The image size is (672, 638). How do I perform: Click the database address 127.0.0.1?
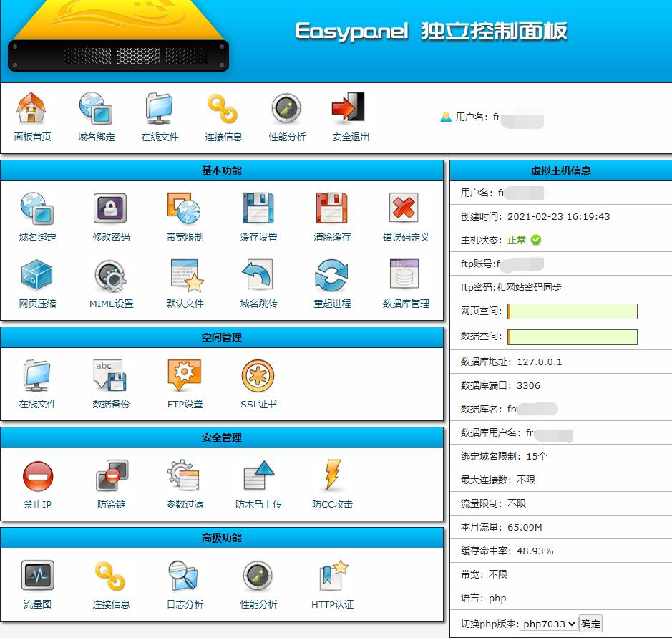tap(539, 362)
